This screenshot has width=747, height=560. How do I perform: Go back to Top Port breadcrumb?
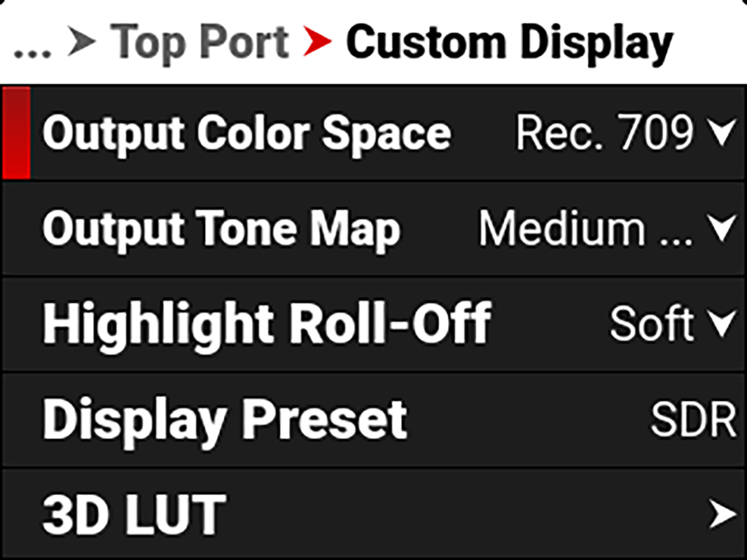coord(202,44)
